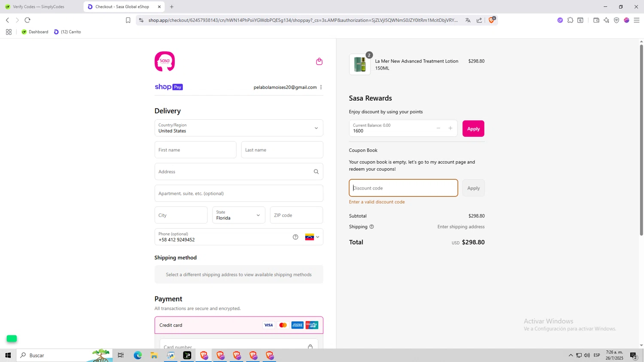The height and width of the screenshot is (362, 644).
Task: Apply the Sasa Rewards points
Action: 473,129
